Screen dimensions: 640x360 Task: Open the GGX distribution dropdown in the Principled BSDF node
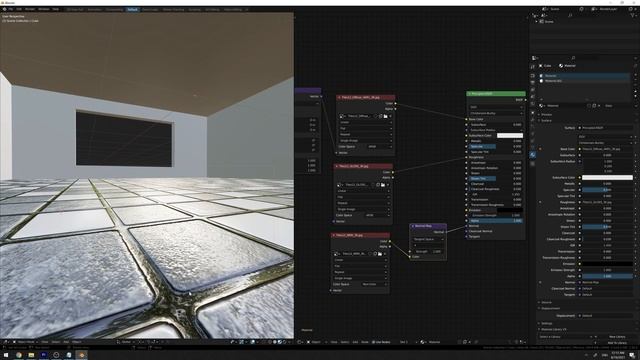496,107
